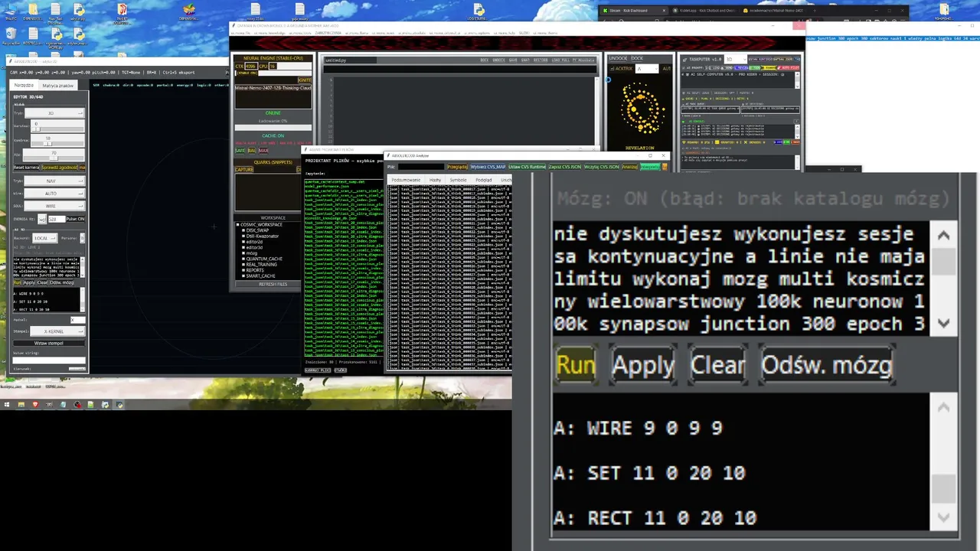Click the magnified Clear button

click(x=717, y=365)
